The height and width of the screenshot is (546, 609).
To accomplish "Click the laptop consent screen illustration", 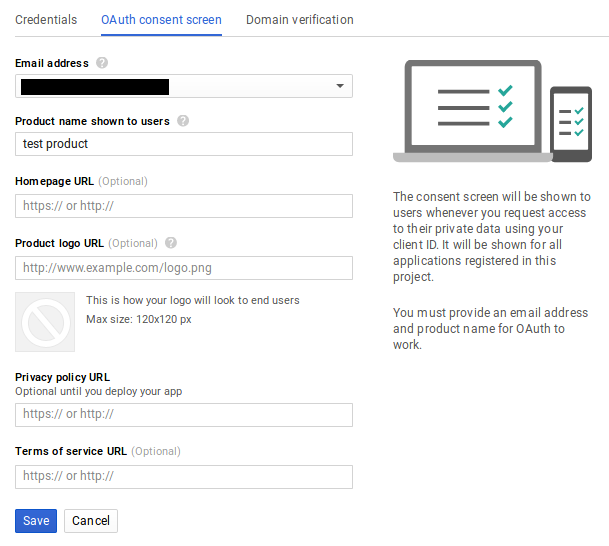I will (x=472, y=111).
